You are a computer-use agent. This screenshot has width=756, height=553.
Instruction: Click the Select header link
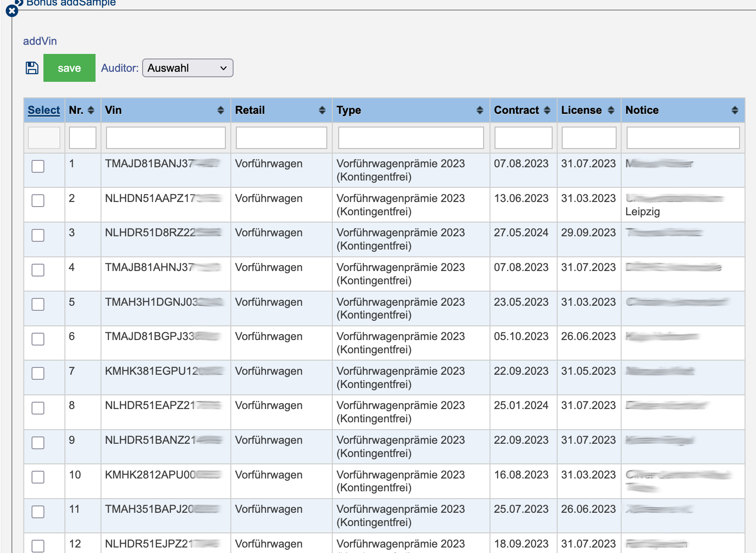44,110
